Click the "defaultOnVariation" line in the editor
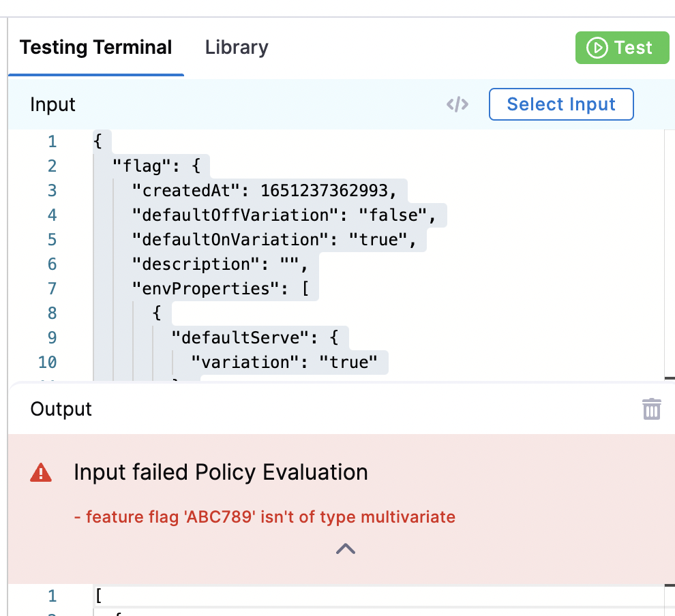 click(274, 240)
